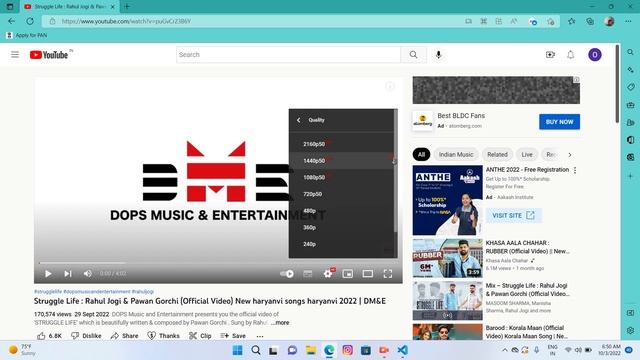Screen dimensions: 640x360
Task: Enter full screen mode
Action: (x=388, y=273)
